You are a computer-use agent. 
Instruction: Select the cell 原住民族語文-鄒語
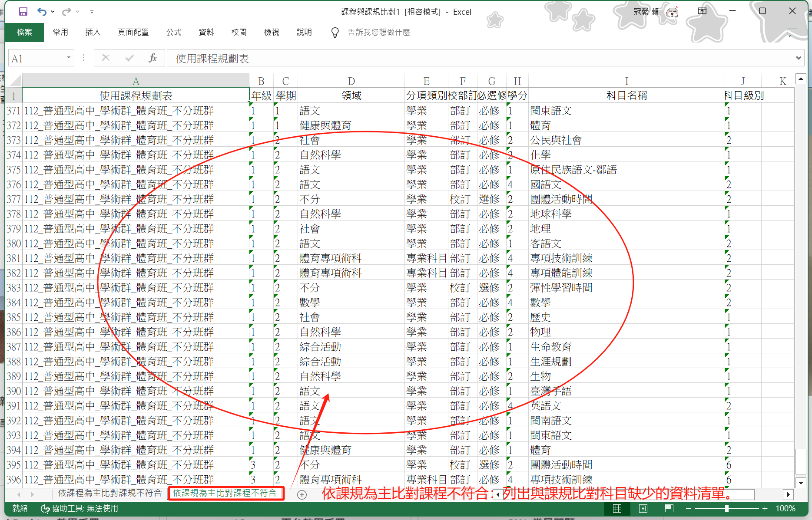626,170
